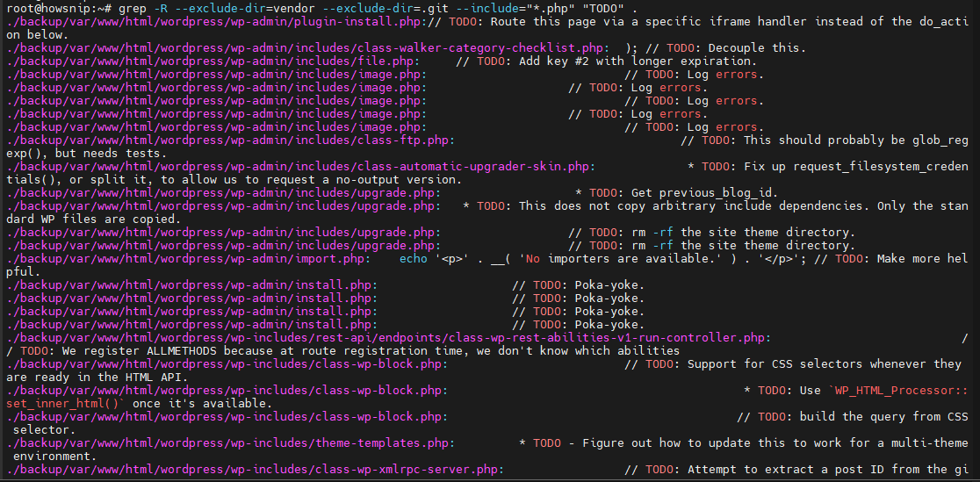Click 'Support for CSS selectors whenever they' text
The width and height of the screenshot is (980, 482).
coord(825,363)
